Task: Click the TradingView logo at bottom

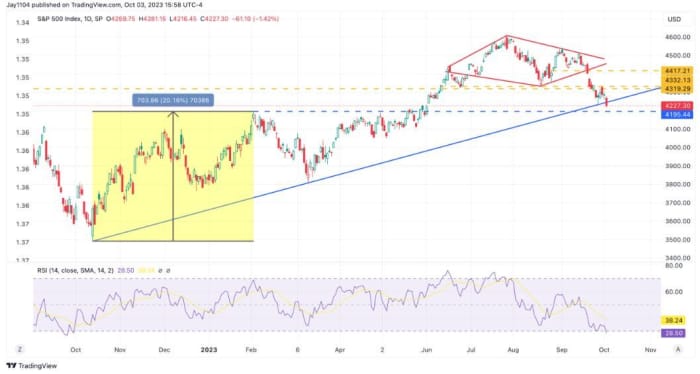Action: 32,366
